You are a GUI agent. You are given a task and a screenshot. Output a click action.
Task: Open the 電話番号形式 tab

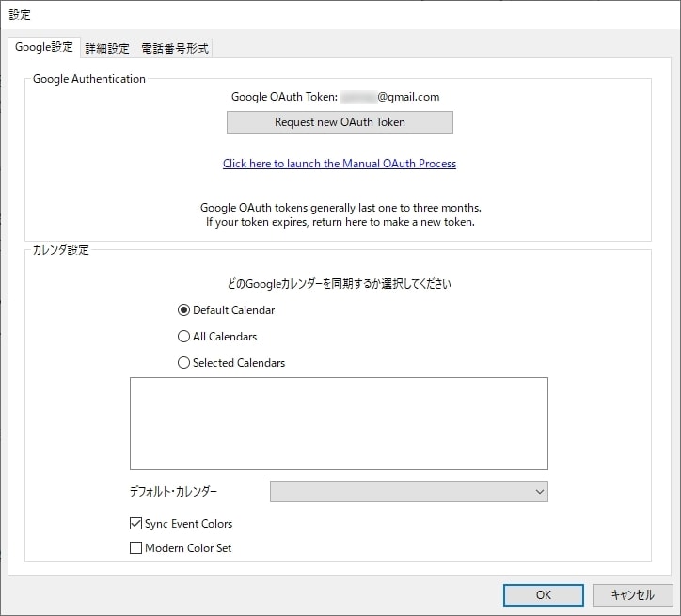point(174,48)
